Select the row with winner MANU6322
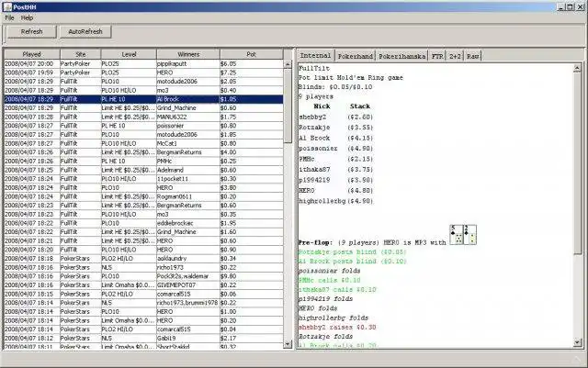 pos(143,117)
